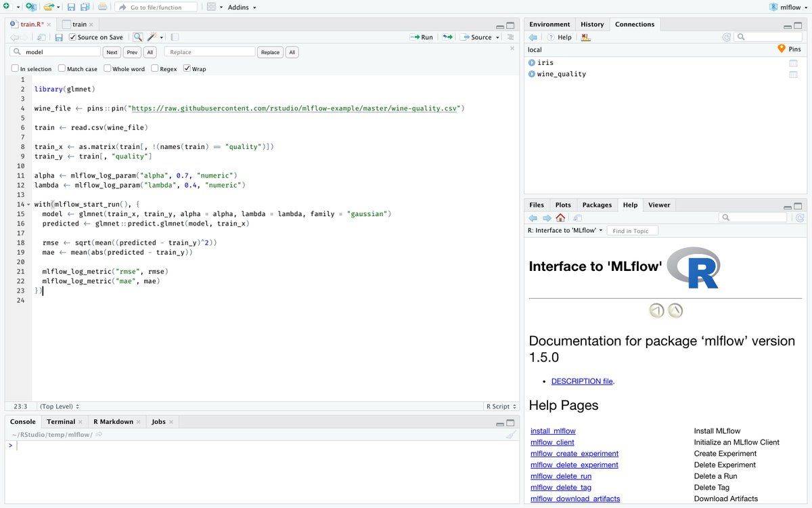Screen dimensions: 812x508
Task: Click the Next find button
Action: pos(112,52)
